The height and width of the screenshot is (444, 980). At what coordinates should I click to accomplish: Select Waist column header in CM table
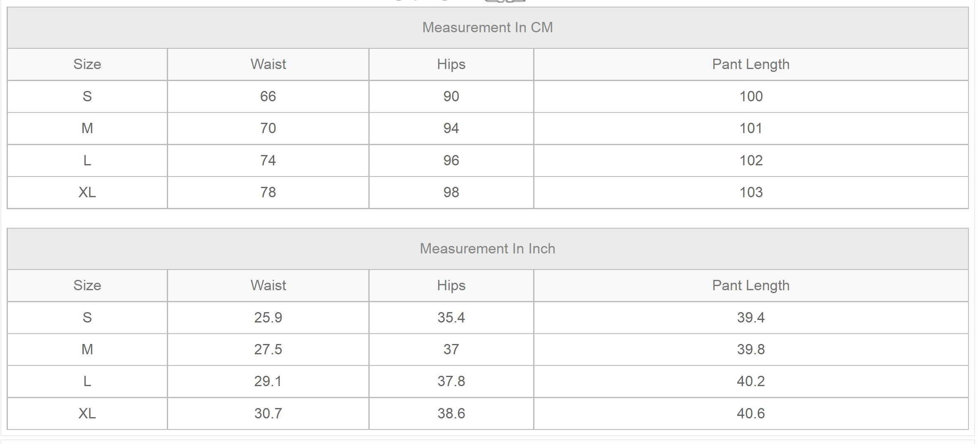[x=268, y=64]
